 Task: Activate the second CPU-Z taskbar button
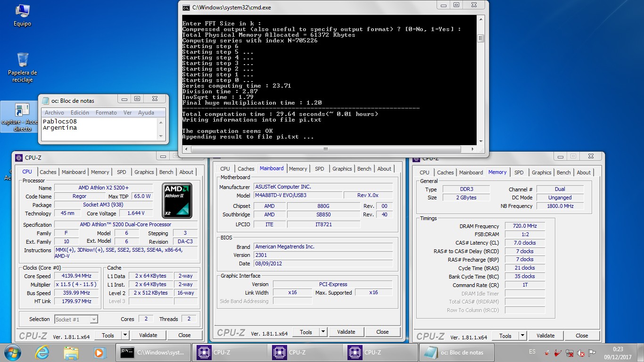305,353
